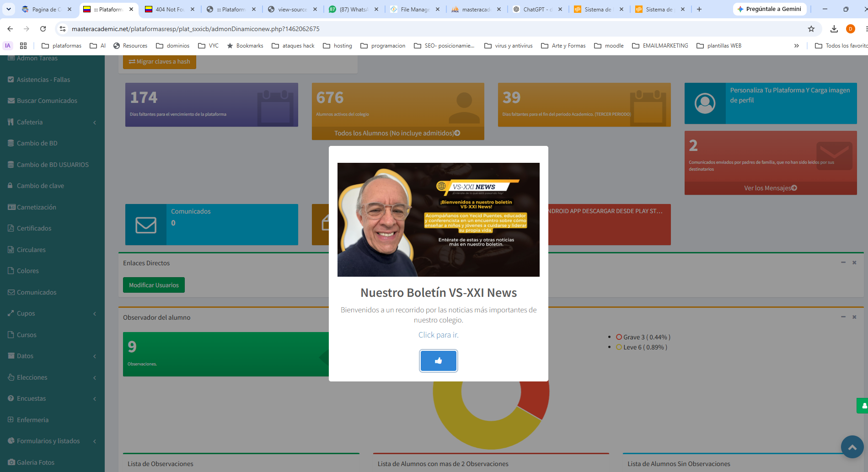
Task: Click the Formularios y listados pie chart icon
Action: tap(11, 441)
